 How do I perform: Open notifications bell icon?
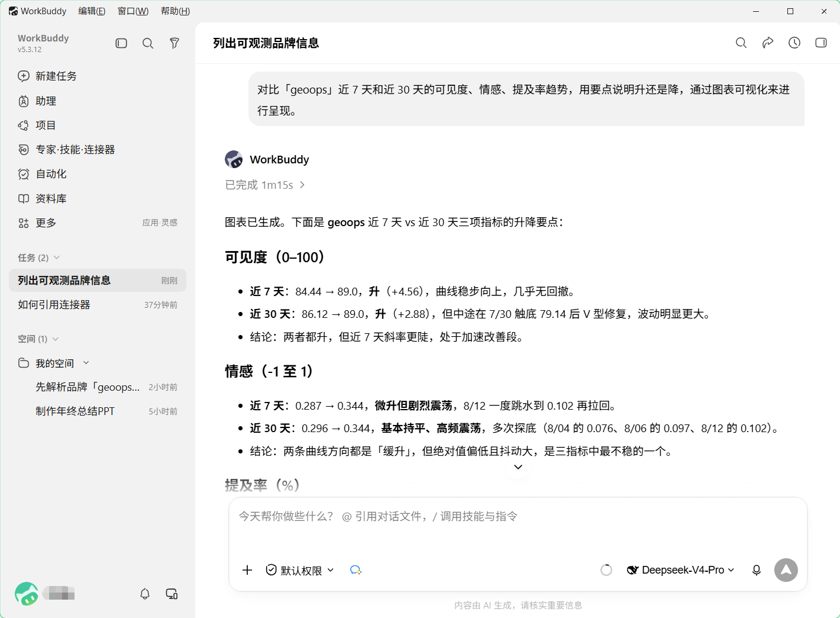(145, 594)
